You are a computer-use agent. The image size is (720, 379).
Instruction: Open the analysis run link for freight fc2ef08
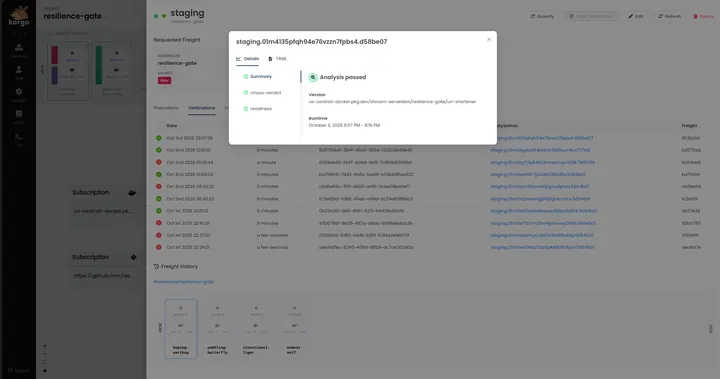pyautogui.click(x=540, y=199)
